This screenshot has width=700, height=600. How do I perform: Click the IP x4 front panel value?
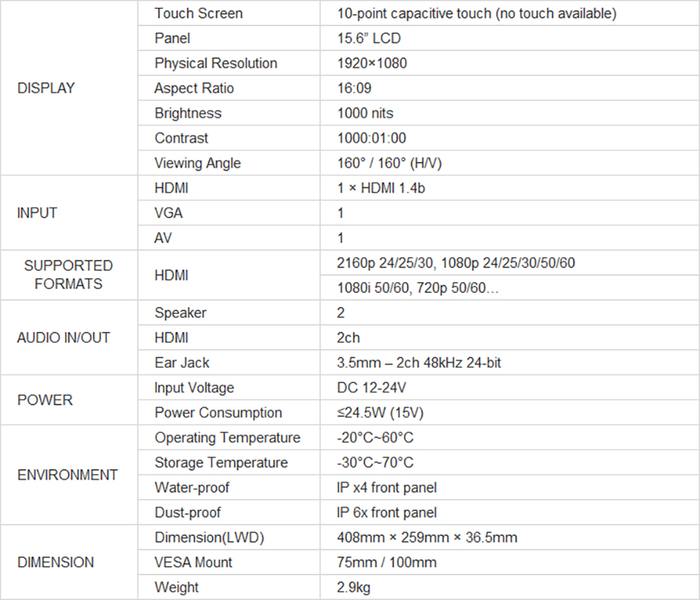click(387, 487)
